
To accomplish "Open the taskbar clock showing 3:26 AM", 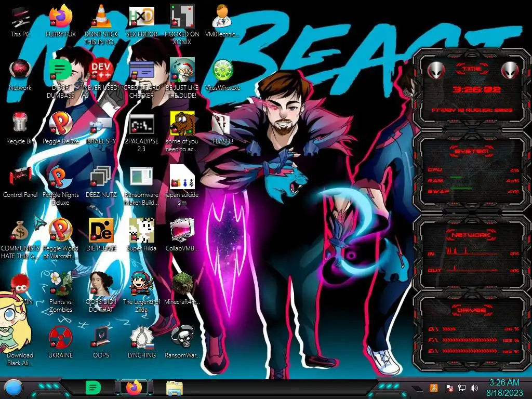I will click(504, 388).
